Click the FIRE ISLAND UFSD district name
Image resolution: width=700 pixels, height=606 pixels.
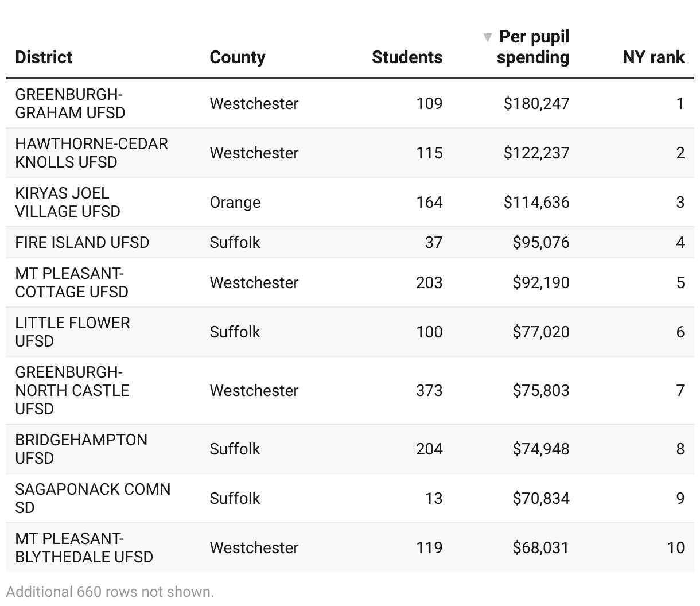coord(82,242)
